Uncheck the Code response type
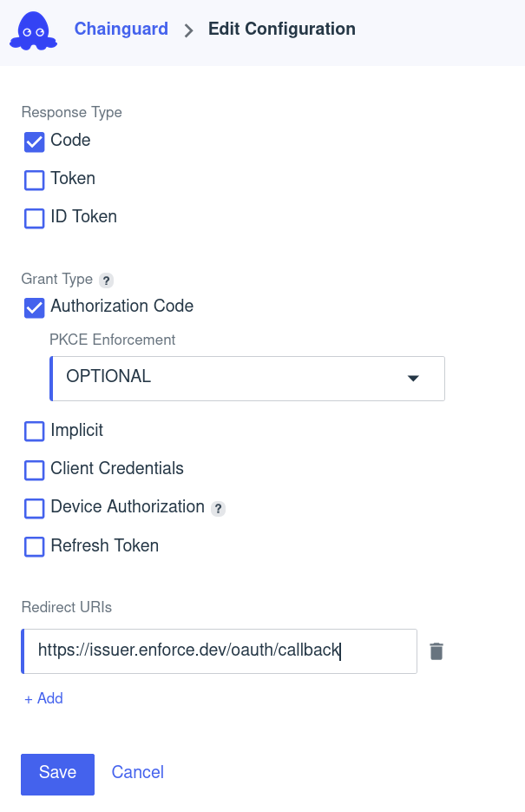The image size is (525, 812). 34,141
